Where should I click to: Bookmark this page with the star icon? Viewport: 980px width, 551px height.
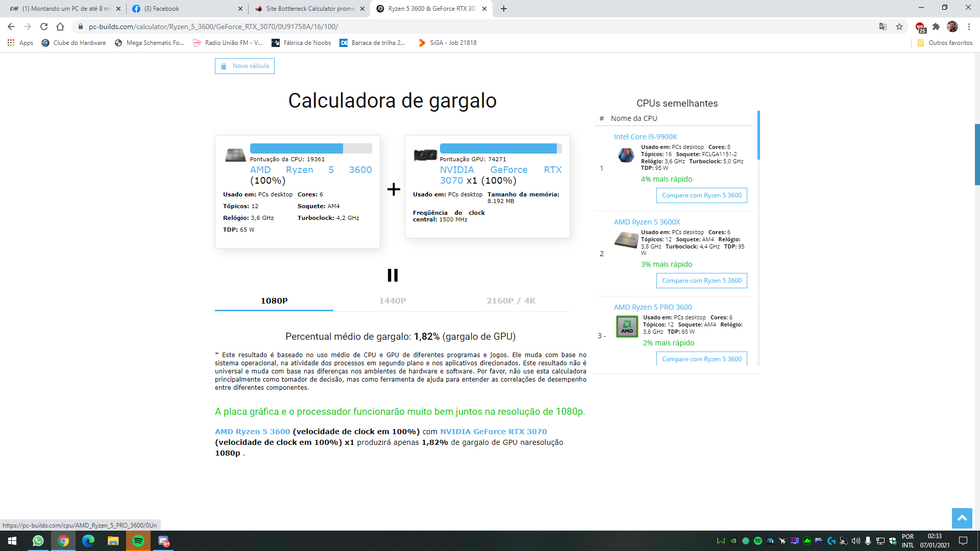coord(899,27)
